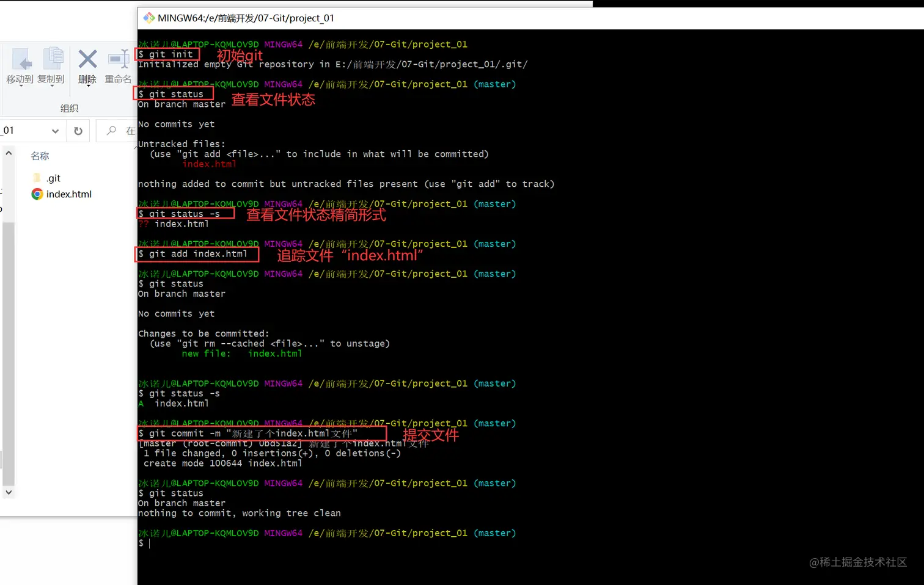The image size is (924, 585).
Task: Expand the address bar history dropdown
Action: [55, 131]
